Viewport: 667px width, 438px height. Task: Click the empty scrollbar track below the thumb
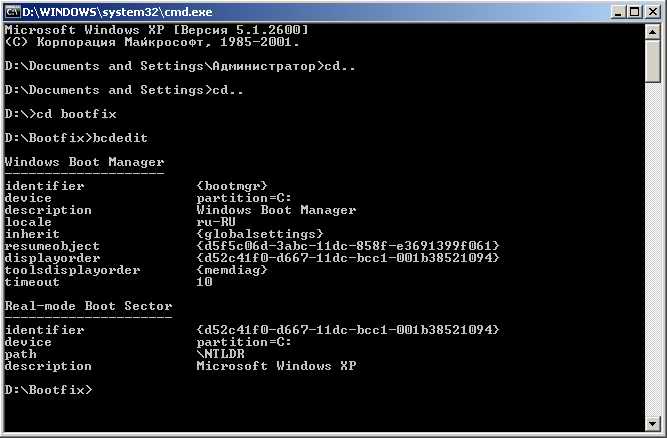click(x=654, y=250)
